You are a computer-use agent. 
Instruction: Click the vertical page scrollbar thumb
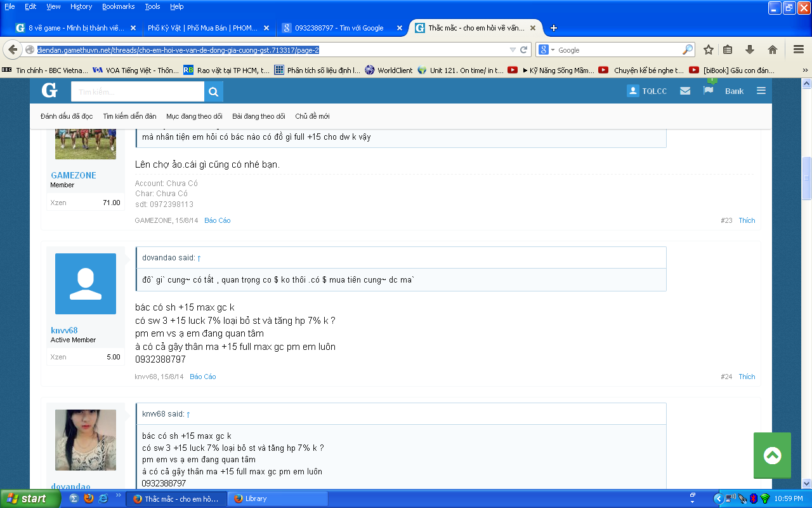(x=806, y=178)
